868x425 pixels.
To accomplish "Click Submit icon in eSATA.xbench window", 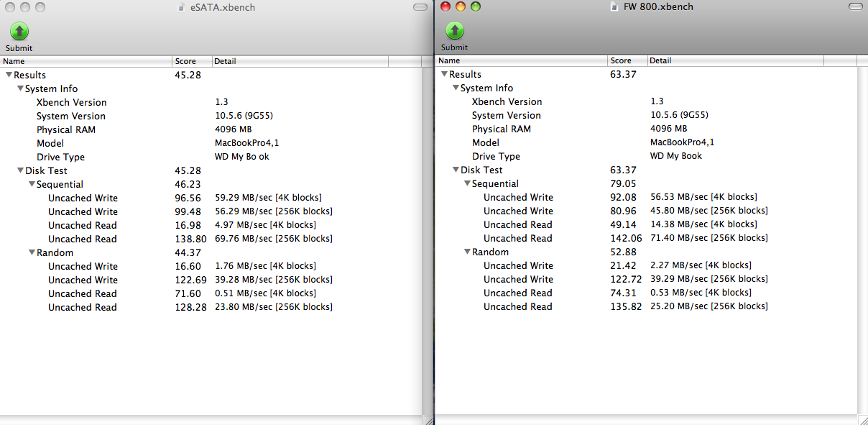I will (19, 31).
